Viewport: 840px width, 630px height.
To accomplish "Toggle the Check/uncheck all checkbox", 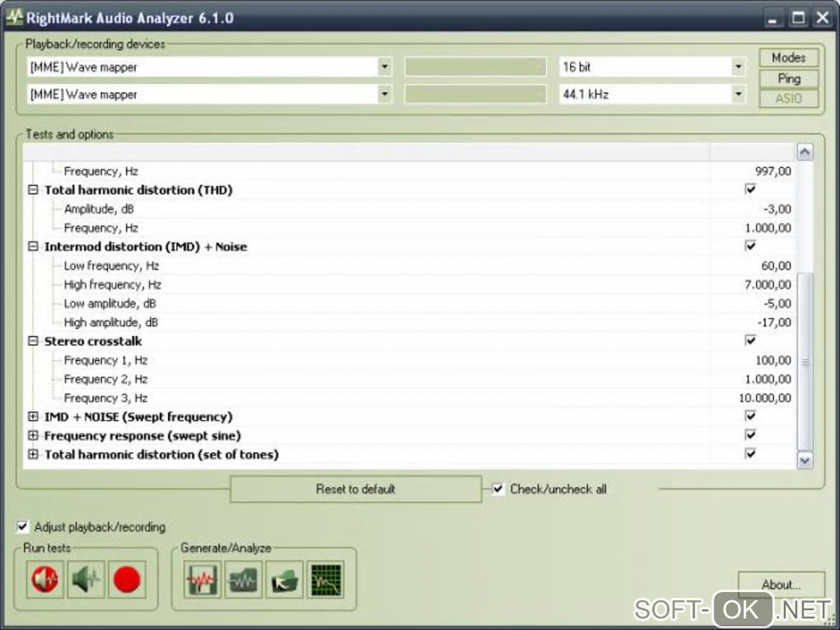I will pos(498,488).
